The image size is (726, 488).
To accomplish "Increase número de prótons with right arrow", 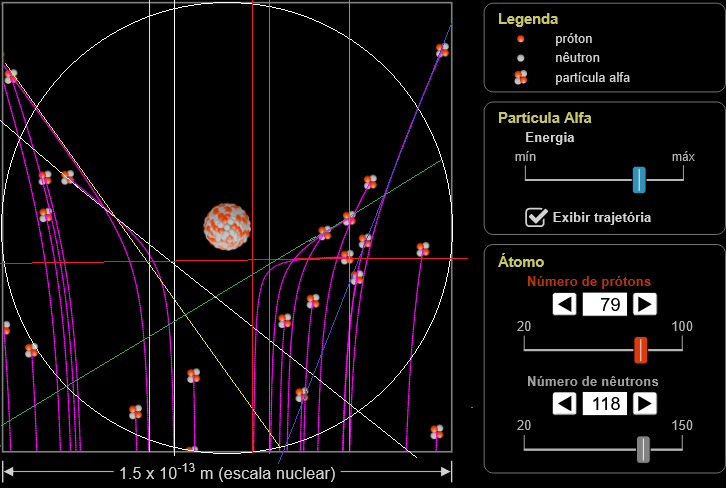I will point(645,304).
